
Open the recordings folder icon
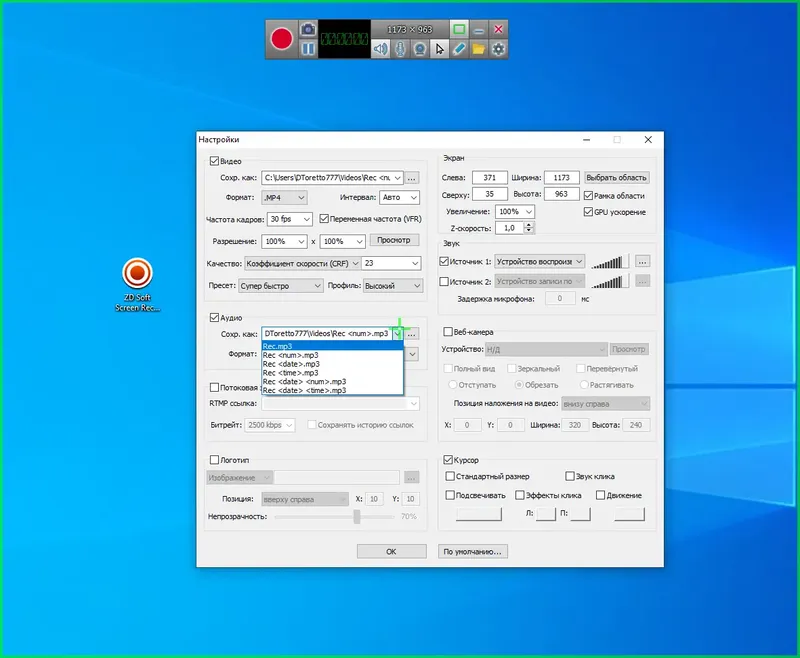(479, 48)
